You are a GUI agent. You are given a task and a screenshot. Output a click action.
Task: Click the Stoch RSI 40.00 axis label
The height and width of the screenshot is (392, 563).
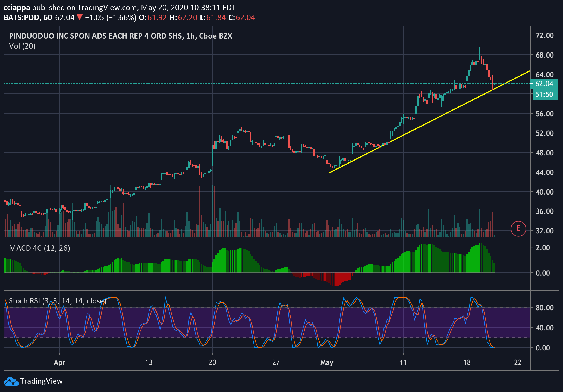click(x=545, y=328)
